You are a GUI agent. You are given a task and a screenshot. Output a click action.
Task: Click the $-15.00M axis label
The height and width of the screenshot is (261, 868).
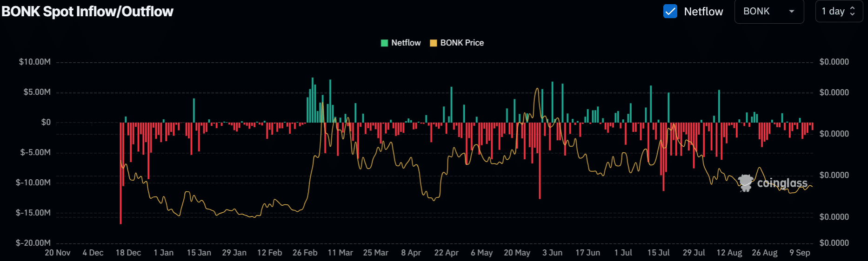click(33, 213)
